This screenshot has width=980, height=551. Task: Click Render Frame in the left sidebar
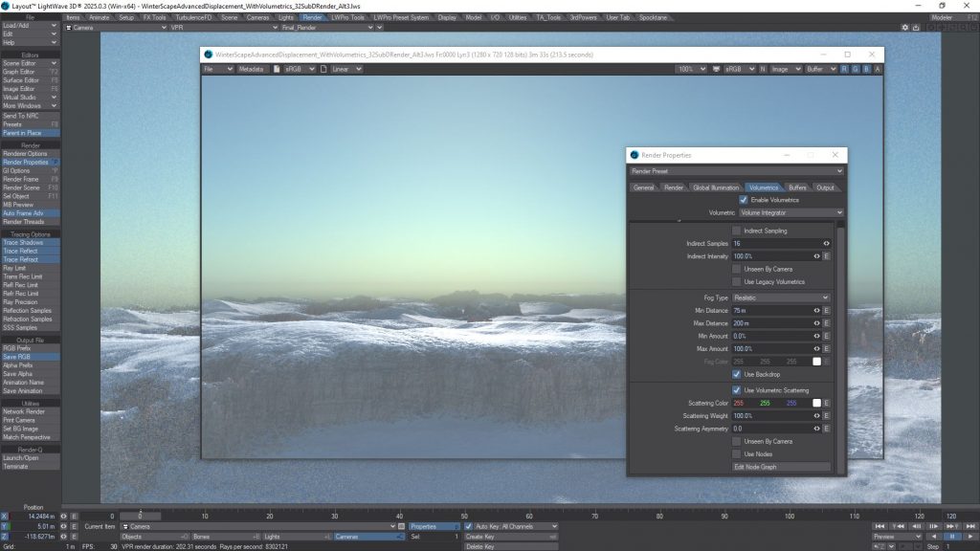point(21,179)
